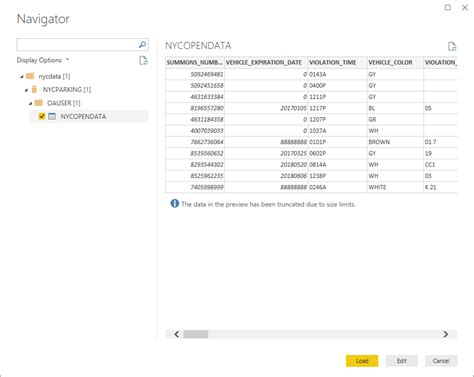Click the Load button
Viewport: 474px width, 377px height.
tap(362, 361)
